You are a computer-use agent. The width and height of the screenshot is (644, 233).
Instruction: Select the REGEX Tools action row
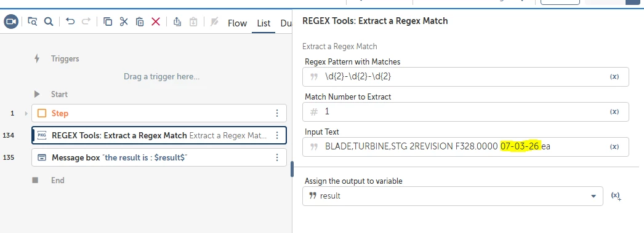coord(159,135)
